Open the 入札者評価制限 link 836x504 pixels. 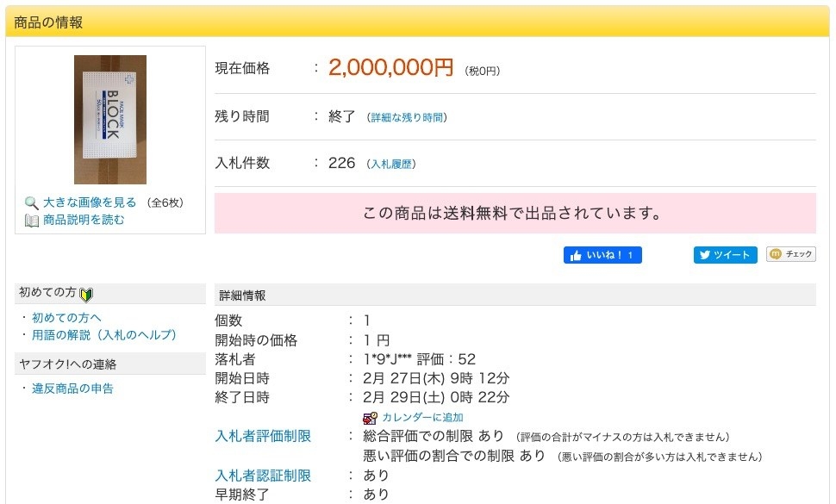click(x=263, y=436)
